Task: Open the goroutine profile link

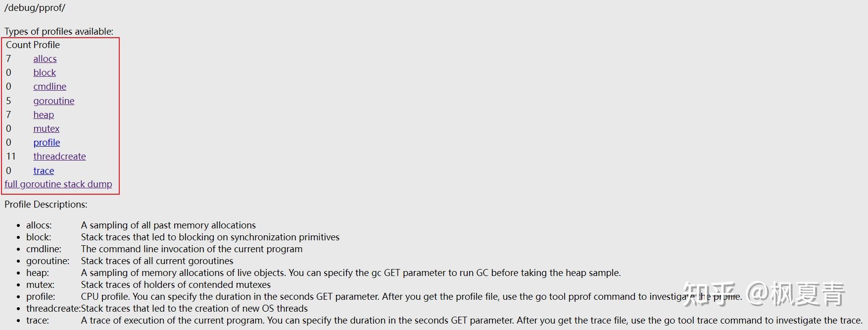Action: pos(53,101)
